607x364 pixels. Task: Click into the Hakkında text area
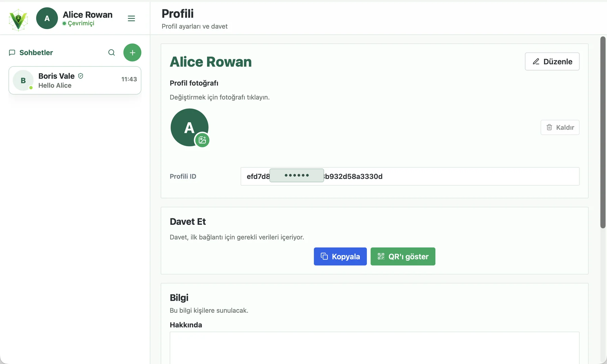(375, 347)
